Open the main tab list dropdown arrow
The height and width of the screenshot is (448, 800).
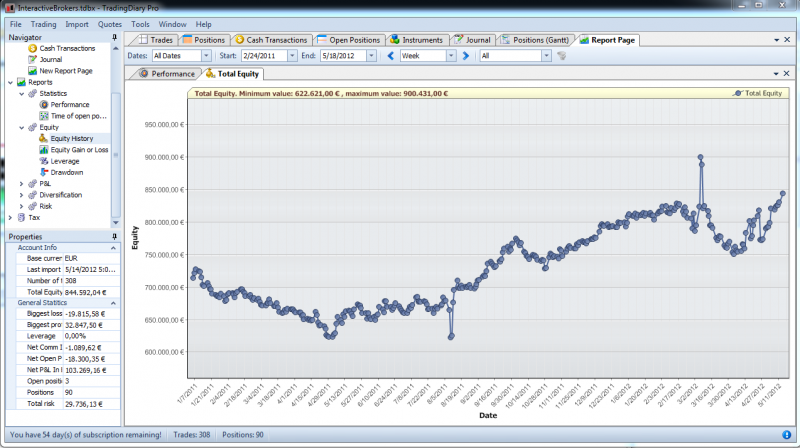tap(777, 40)
